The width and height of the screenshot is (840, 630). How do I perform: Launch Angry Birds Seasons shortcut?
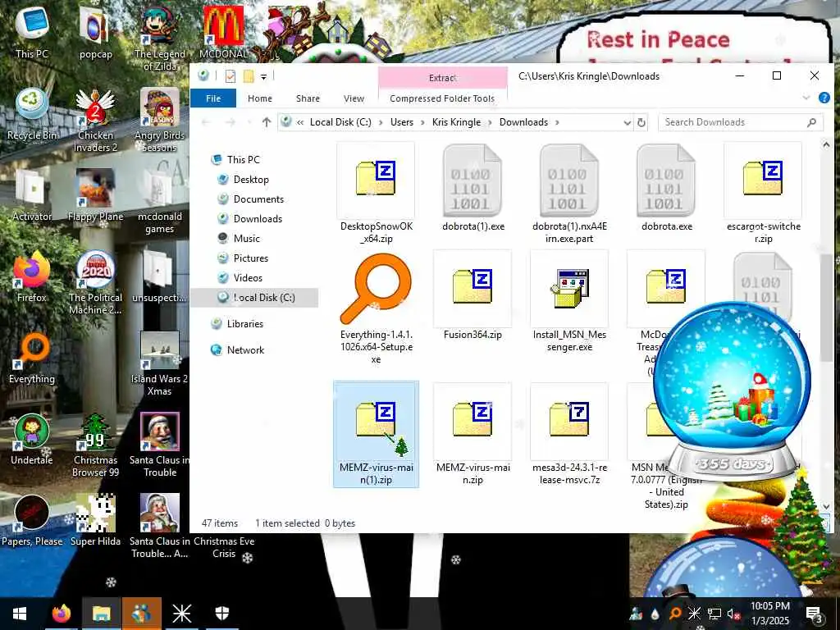pos(160,120)
